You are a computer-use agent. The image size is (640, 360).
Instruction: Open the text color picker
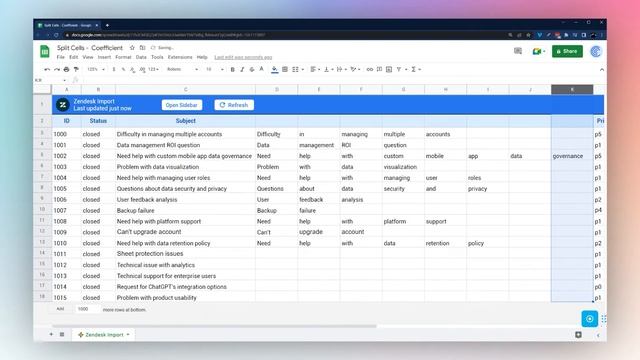pyautogui.click(x=262, y=69)
